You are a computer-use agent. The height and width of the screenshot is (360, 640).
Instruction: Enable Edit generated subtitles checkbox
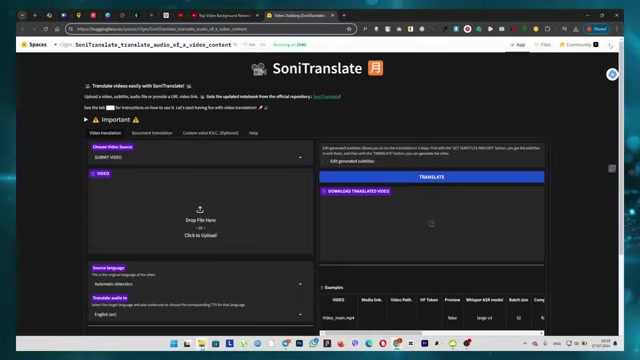(326, 161)
